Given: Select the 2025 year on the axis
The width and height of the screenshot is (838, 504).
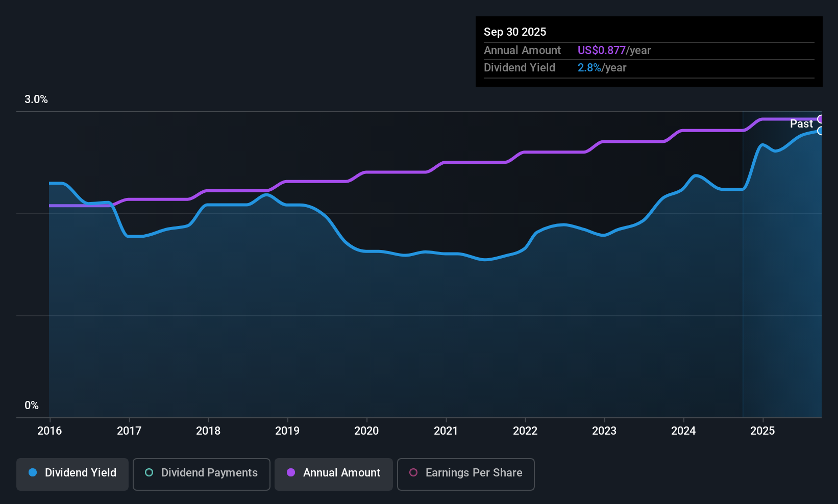Looking at the screenshot, I should [762, 431].
